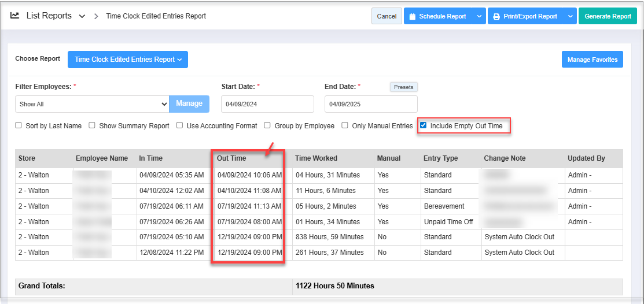Expand the List Reports dropdown chevron
This screenshot has height=304, width=644.
pyautogui.click(x=82, y=16)
